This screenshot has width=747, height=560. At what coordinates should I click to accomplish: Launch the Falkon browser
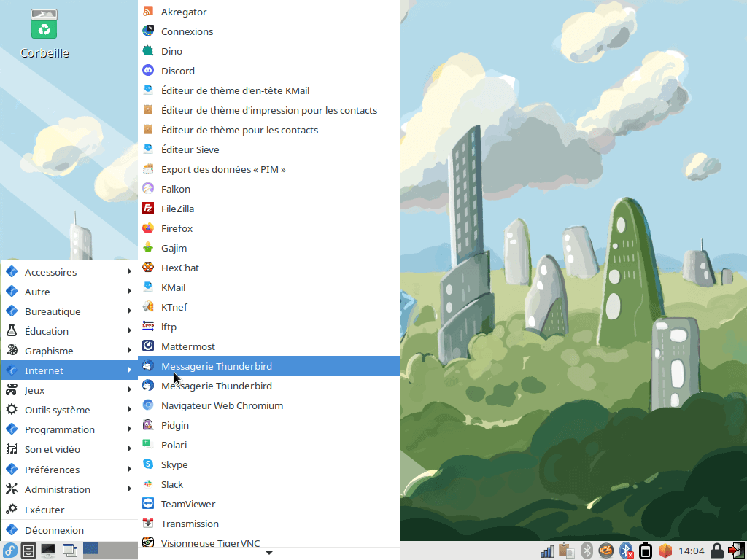[269, 189]
